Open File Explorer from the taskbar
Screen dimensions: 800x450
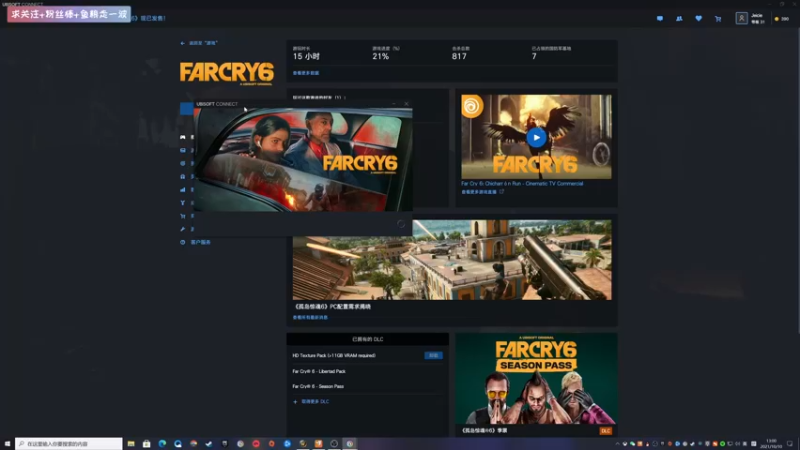(x=131, y=444)
